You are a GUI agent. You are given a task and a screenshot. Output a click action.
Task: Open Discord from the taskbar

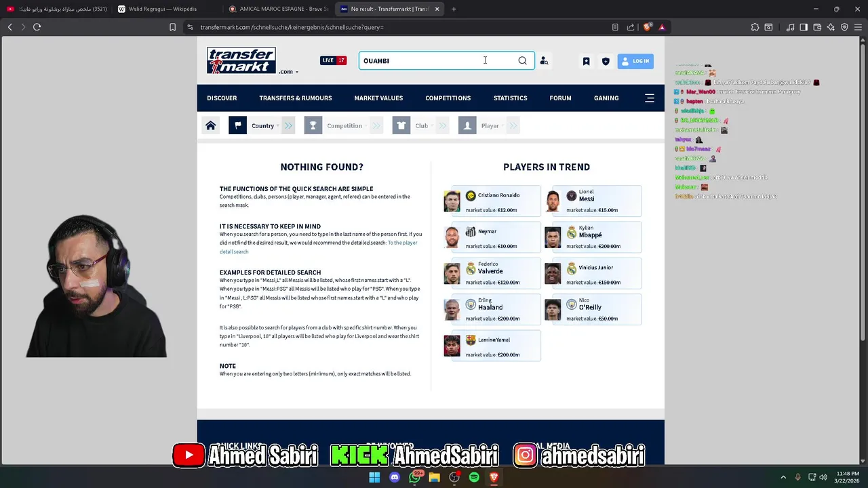395,477
